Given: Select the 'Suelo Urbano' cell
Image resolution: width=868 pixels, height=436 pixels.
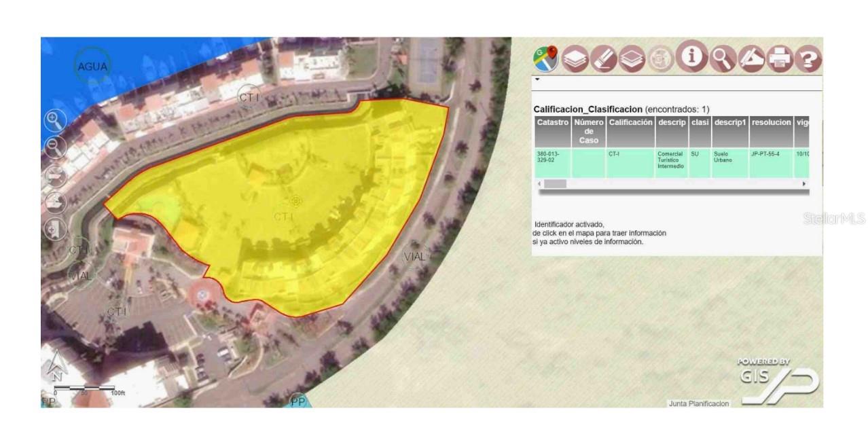Looking at the screenshot, I should click(729, 163).
